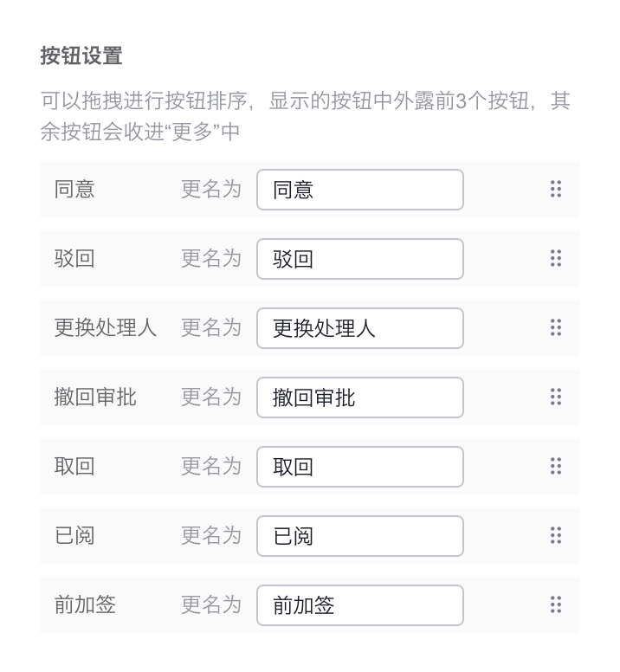
Task: Click the drag handle for 前加签 row
Action: [556, 604]
